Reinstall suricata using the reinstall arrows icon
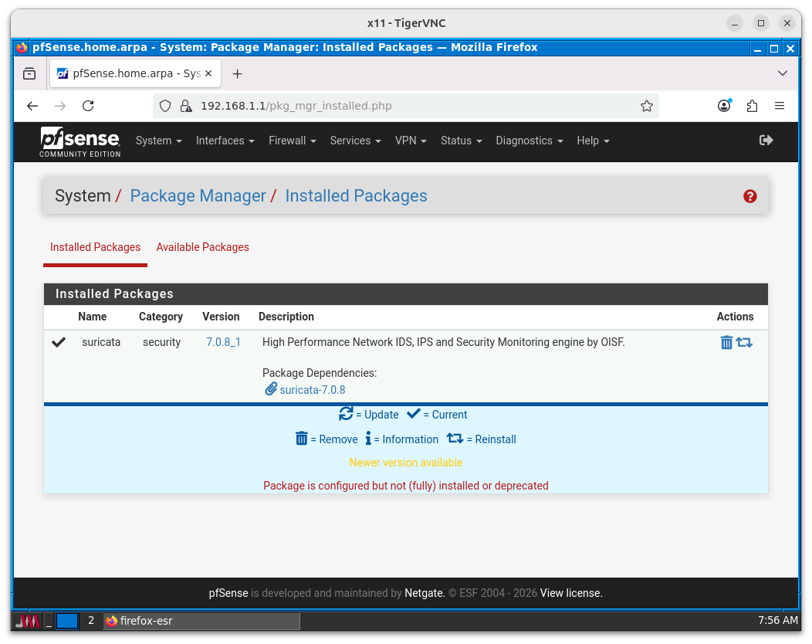This screenshot has width=812, height=644. pyautogui.click(x=744, y=343)
